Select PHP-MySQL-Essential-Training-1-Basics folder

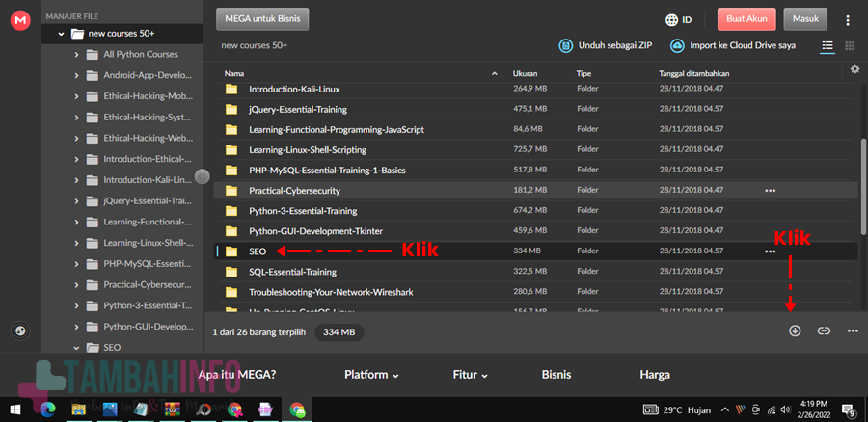coord(535,171)
